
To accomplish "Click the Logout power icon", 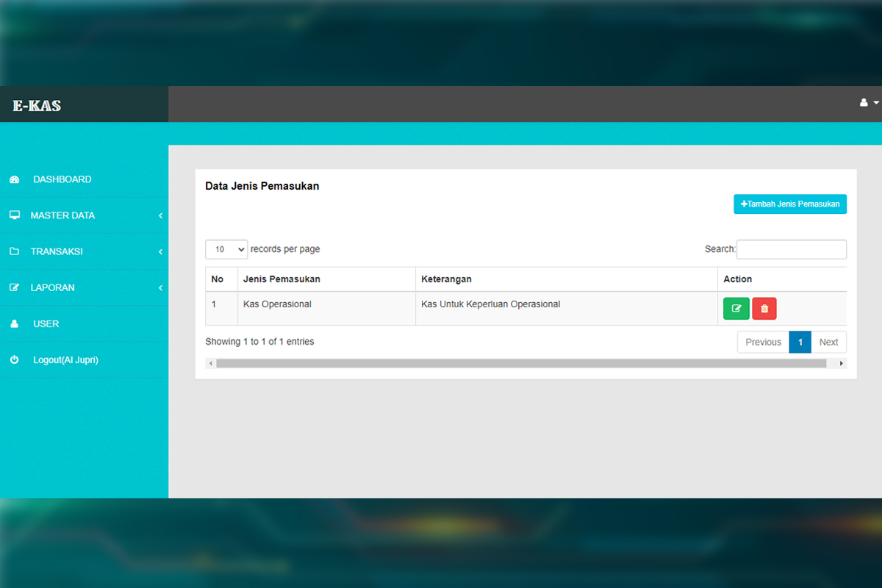I will (x=15, y=360).
